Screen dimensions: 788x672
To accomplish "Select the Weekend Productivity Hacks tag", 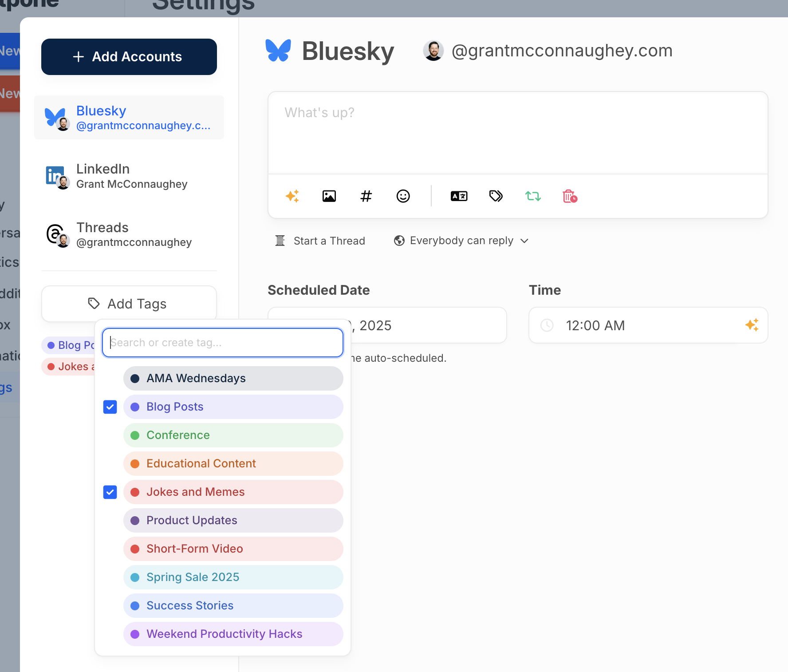I will point(233,634).
